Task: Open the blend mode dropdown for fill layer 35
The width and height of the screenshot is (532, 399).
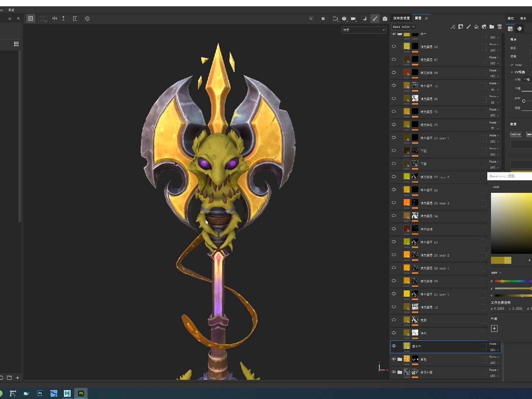Action: pos(494,44)
